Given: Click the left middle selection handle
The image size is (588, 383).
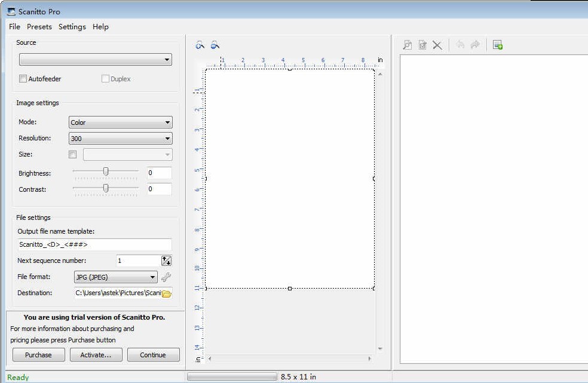Looking at the screenshot, I should point(206,179).
